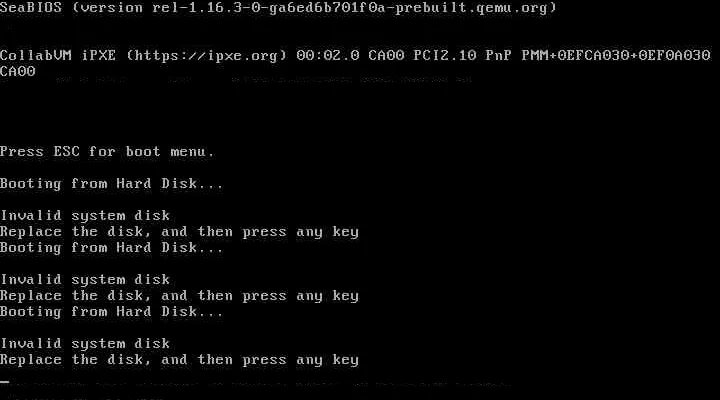Click the first 'Replace the disk' prompt line

click(179, 232)
